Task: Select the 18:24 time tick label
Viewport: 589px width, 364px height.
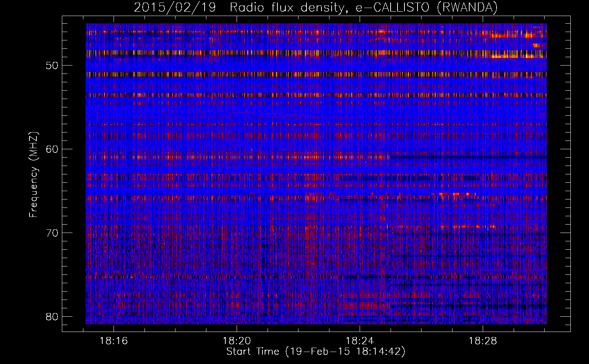Action: pos(360,341)
